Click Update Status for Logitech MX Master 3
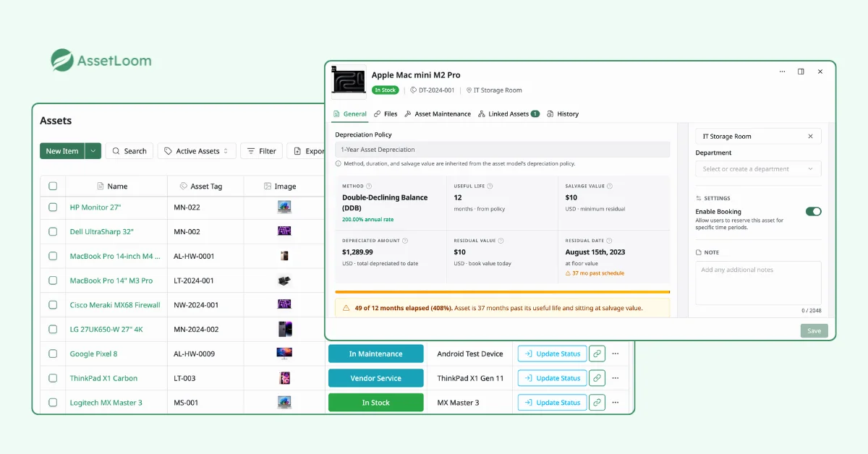This screenshot has height=454, width=868. pyautogui.click(x=552, y=403)
